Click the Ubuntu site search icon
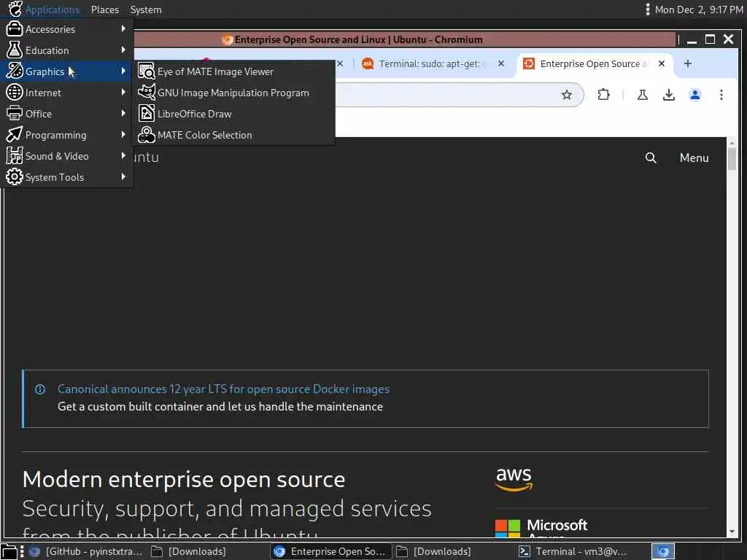This screenshot has height=560, width=747. click(651, 157)
